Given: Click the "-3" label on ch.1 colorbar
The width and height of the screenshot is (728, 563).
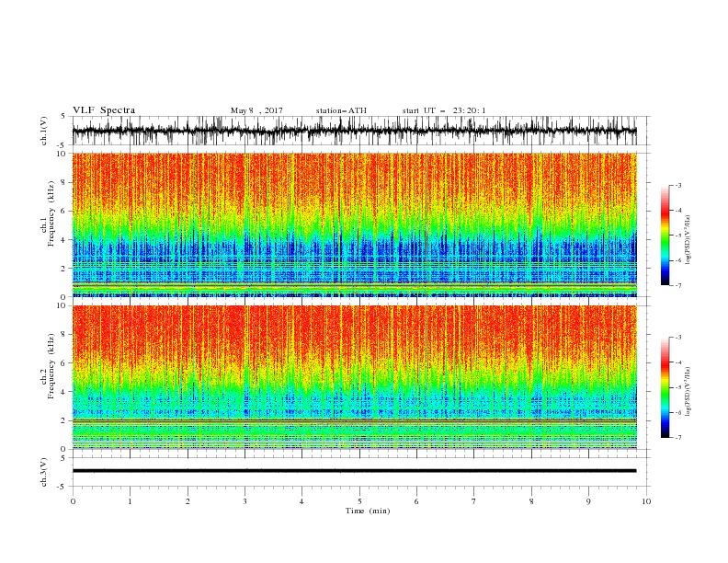Looking at the screenshot, I should click(677, 185).
